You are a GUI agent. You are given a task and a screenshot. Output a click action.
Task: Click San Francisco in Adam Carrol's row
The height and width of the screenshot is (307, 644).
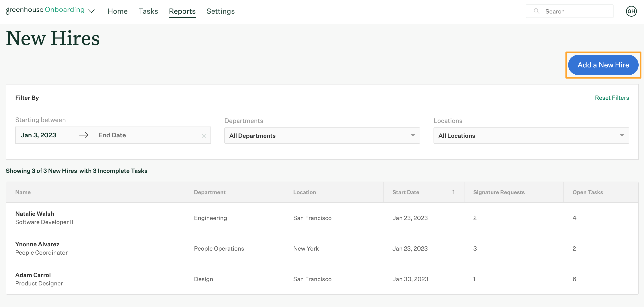(312, 279)
